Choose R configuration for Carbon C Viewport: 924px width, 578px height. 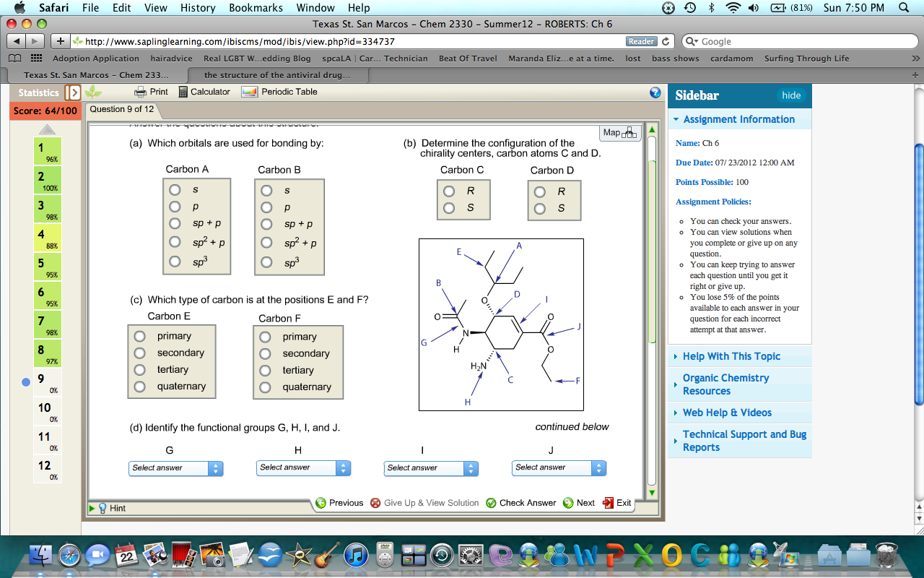pos(449,191)
